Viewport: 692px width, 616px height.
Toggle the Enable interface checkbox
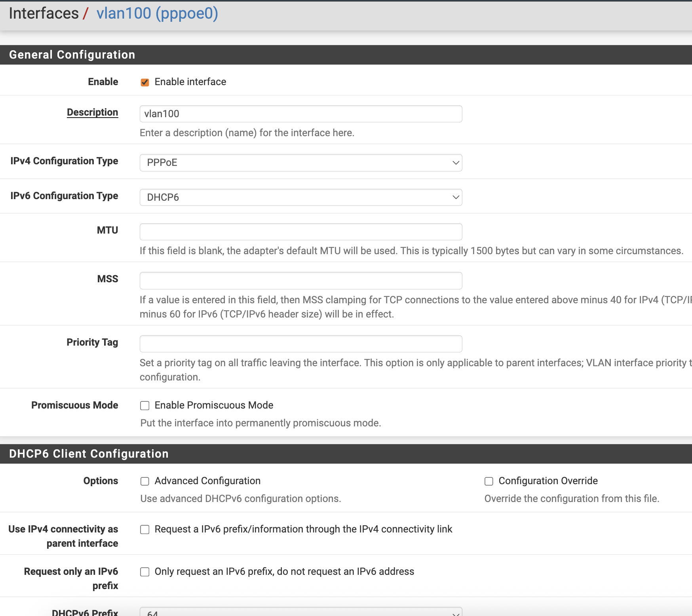coord(145,82)
